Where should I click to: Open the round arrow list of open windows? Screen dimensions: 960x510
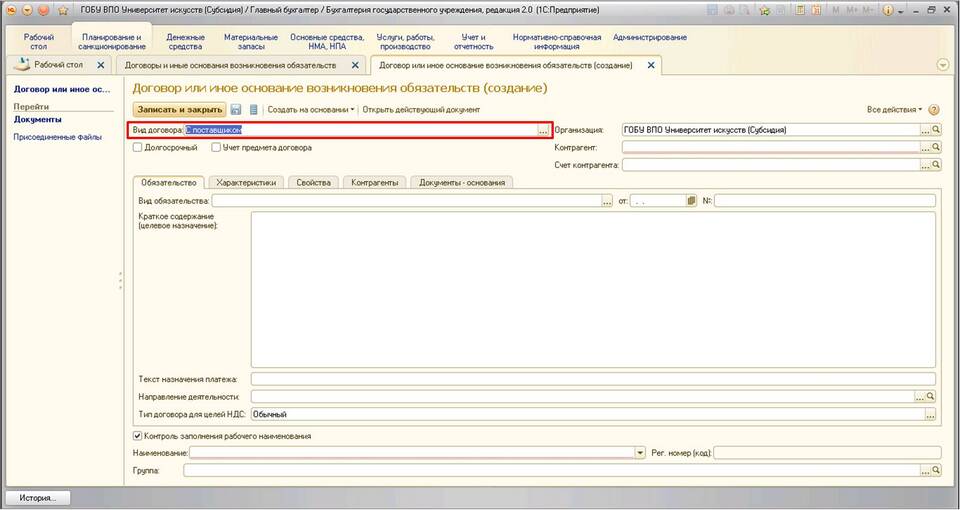click(x=943, y=65)
